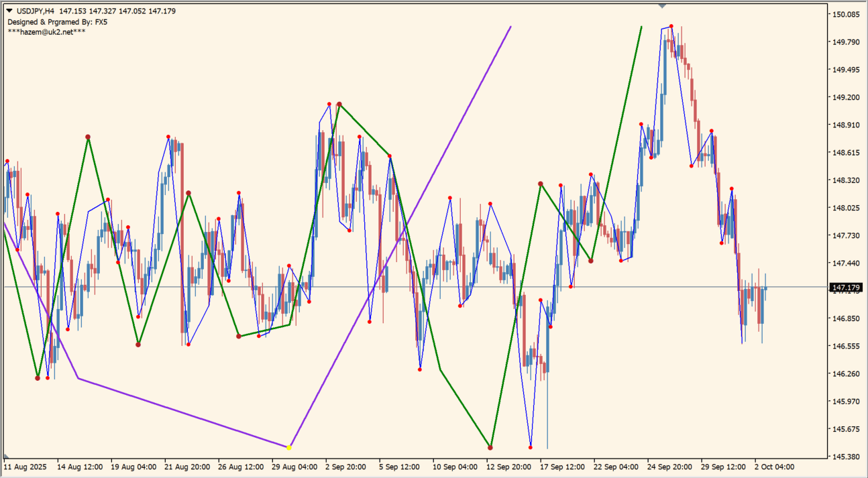Viewport: 868px width, 478px height.
Task: Click the hazem@uk2.net email text
Action: [46, 32]
